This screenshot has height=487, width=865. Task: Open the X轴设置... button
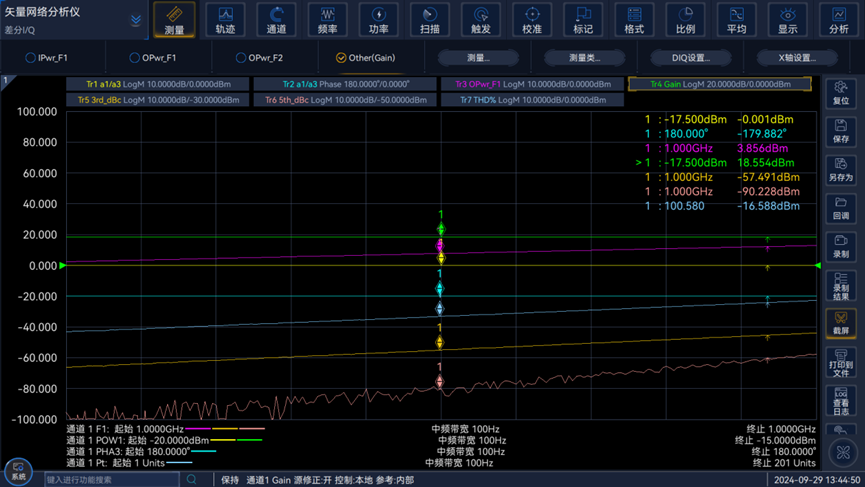pyautogui.click(x=797, y=57)
